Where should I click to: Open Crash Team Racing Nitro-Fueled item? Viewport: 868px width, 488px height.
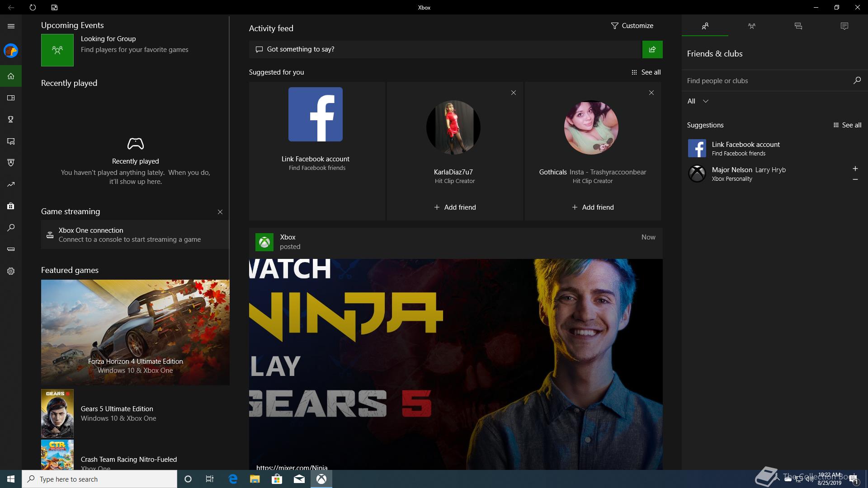pos(135,455)
